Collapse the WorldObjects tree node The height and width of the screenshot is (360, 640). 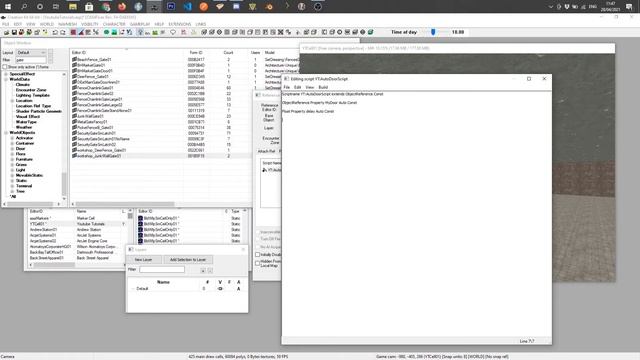tap(6, 133)
